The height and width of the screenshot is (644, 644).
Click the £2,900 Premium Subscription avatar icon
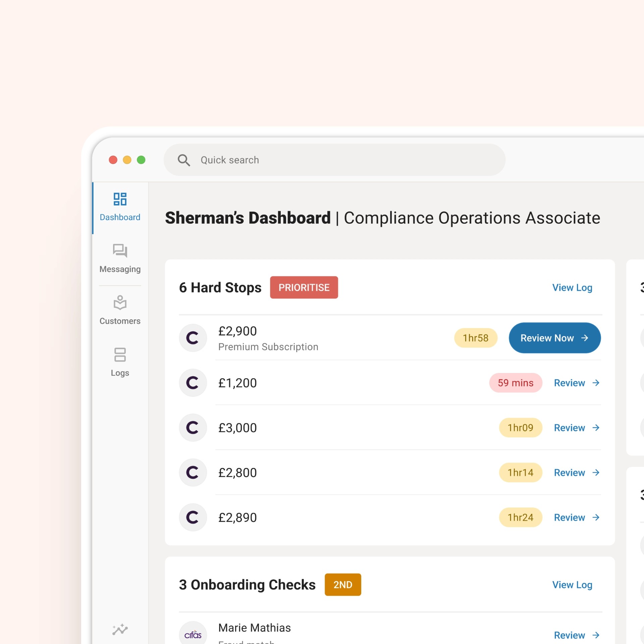point(193,338)
